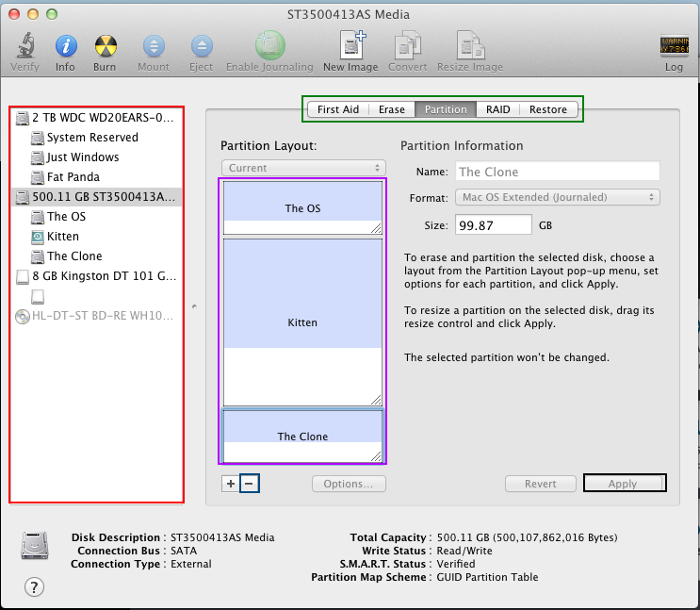
Task: Add a partition with plus button
Action: 231,484
